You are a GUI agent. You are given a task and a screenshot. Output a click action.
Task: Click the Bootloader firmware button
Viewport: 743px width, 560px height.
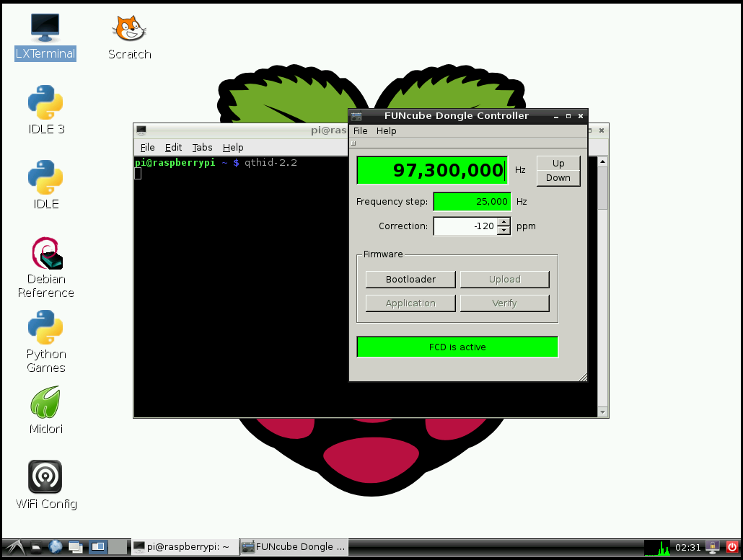click(x=410, y=280)
